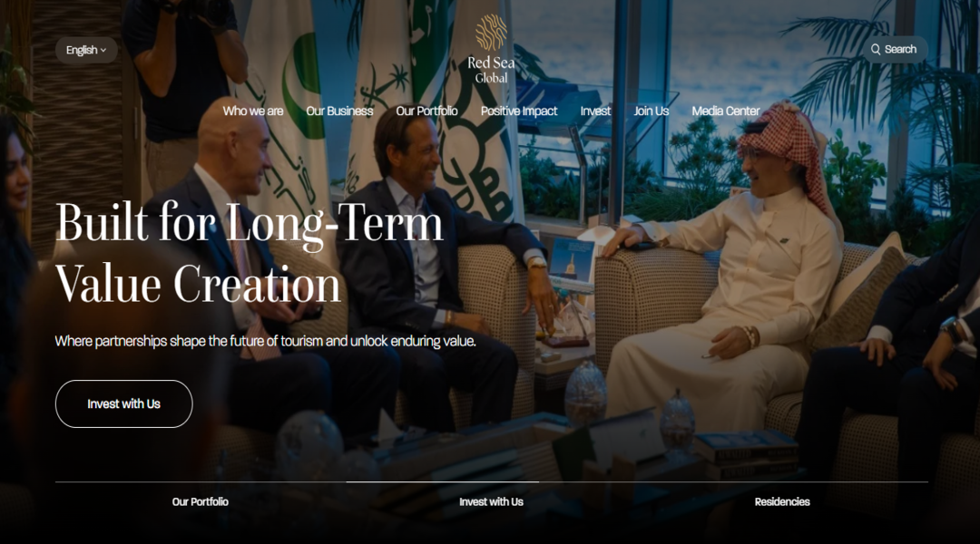
Task: Select Positive Impact in the navigation bar
Action: point(519,112)
